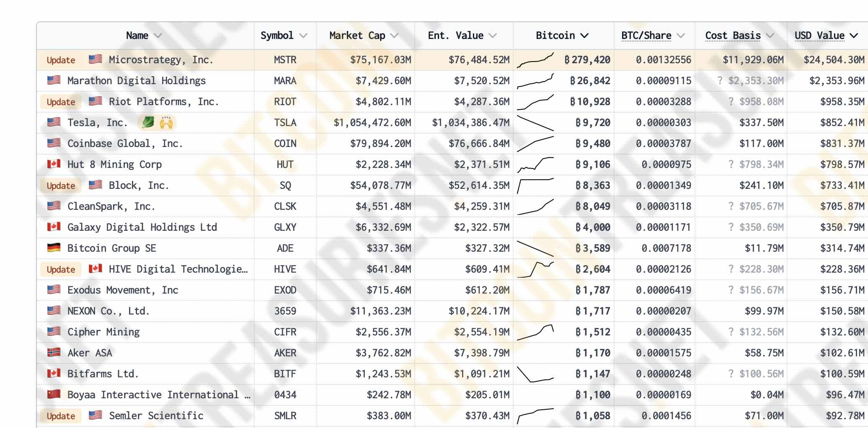Click the Chinese flag beside Boyaa Interactive

tap(54, 394)
